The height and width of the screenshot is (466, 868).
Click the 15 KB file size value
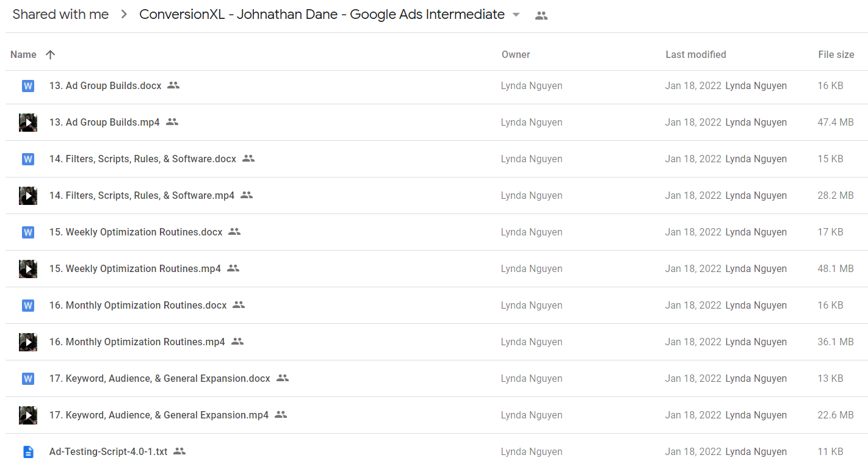[x=830, y=159]
